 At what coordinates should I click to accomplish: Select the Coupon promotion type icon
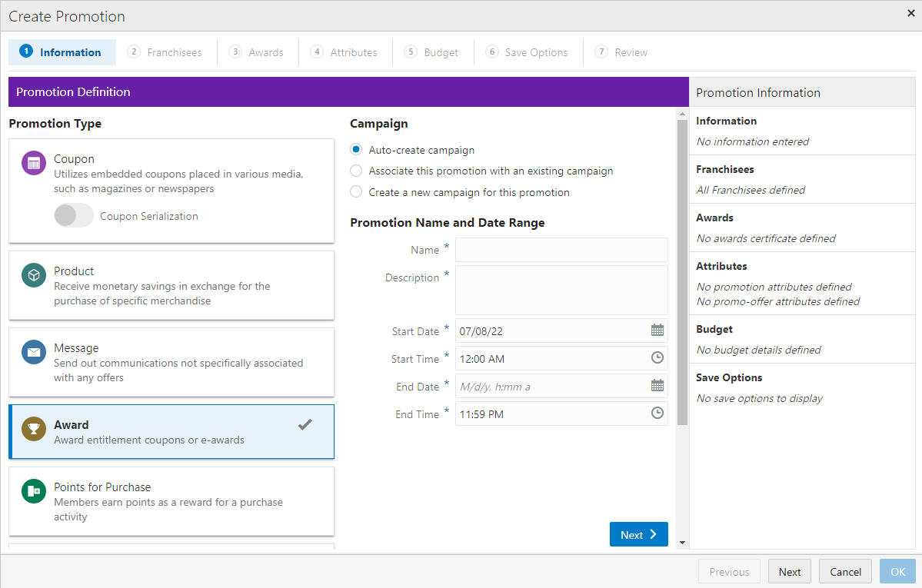[x=34, y=163]
